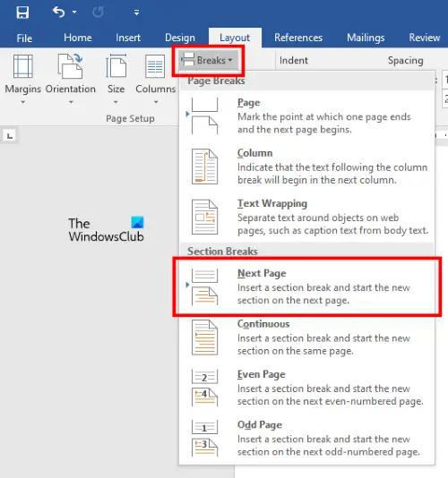Click the Size page icon
This screenshot has width=448, height=478.
pyautogui.click(x=116, y=66)
